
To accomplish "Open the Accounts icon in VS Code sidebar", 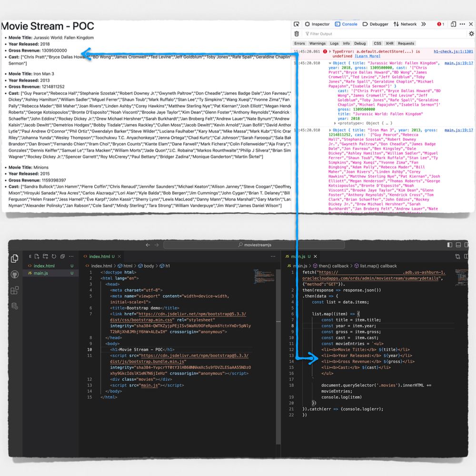I will 15,275.
